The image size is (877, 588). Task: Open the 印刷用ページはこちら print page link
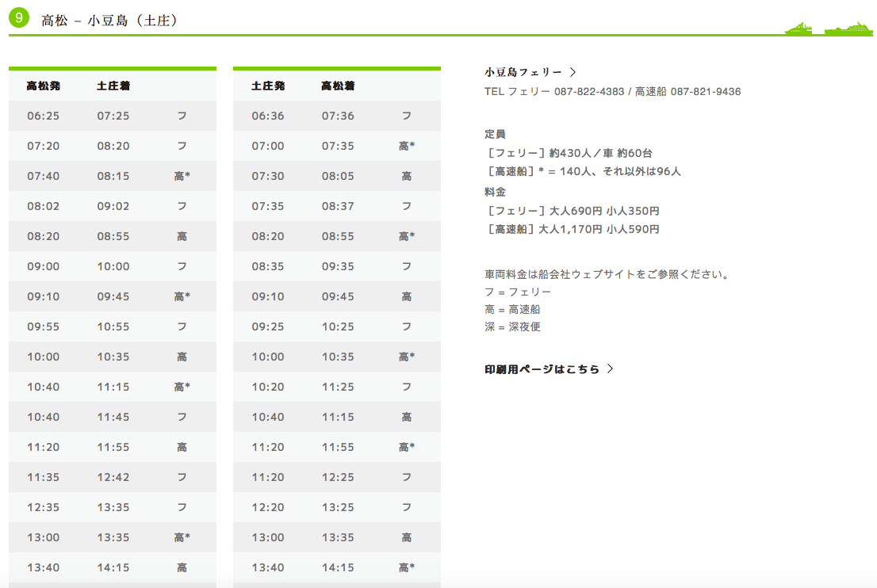click(542, 368)
